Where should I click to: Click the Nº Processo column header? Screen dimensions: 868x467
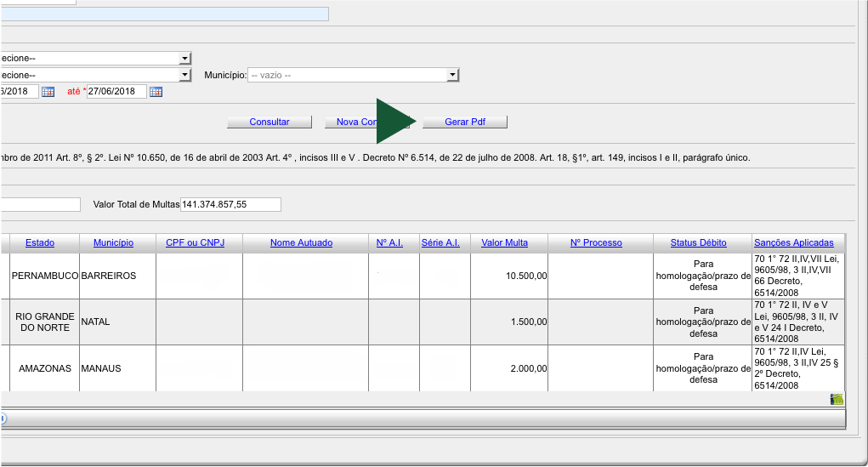pyautogui.click(x=596, y=243)
